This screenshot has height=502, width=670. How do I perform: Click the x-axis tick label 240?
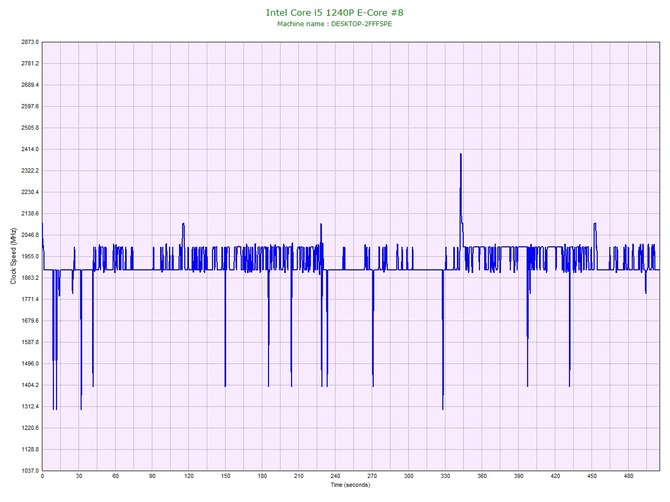click(x=335, y=476)
